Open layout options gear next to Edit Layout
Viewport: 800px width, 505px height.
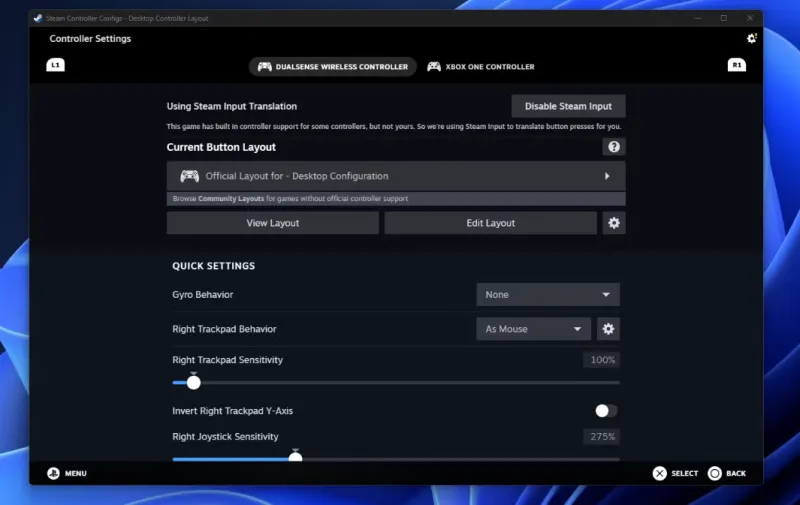614,223
